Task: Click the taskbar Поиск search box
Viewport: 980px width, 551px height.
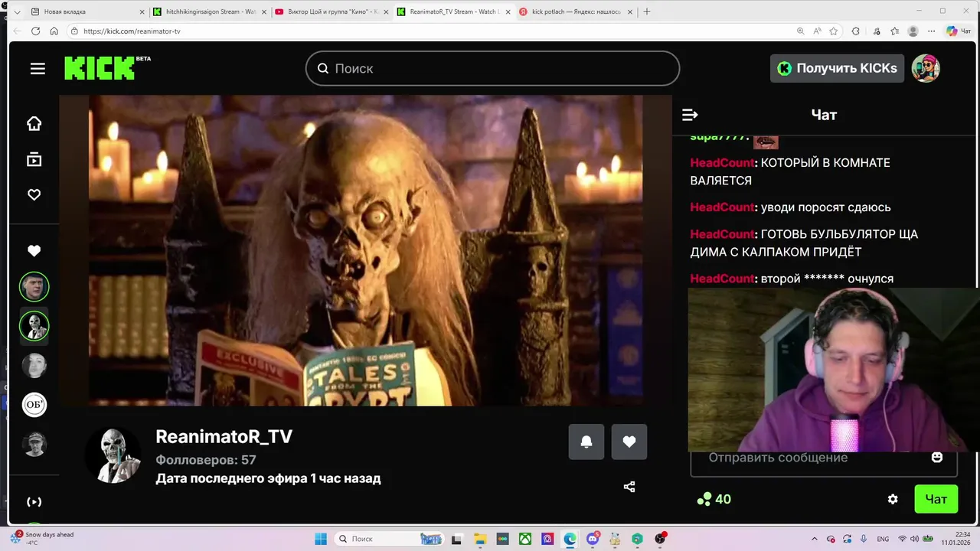Action: click(x=389, y=539)
